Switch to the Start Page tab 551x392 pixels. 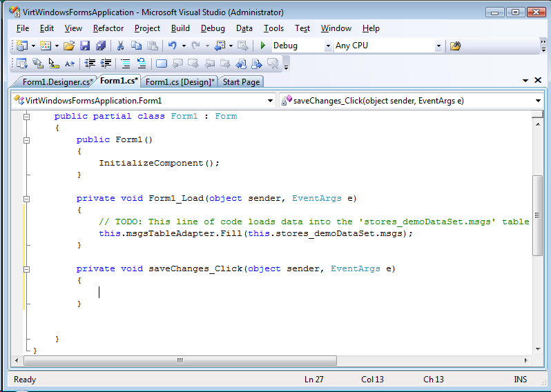click(241, 82)
